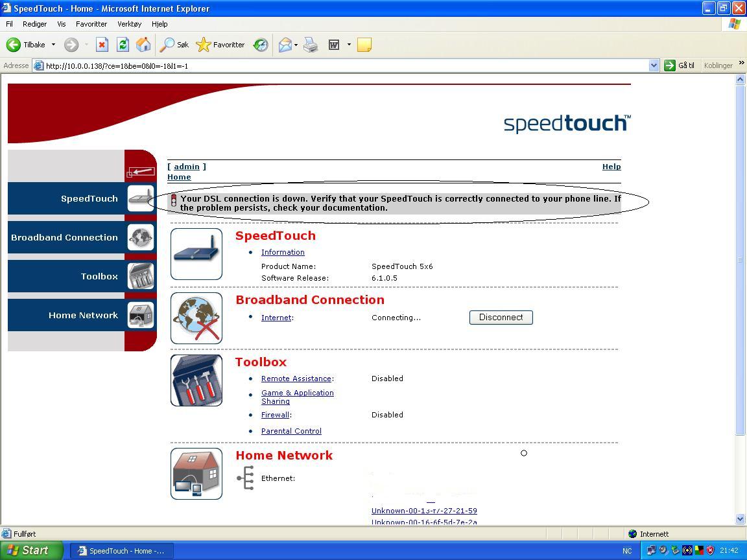
Task: Open the Verktøy menu
Action: click(x=130, y=24)
